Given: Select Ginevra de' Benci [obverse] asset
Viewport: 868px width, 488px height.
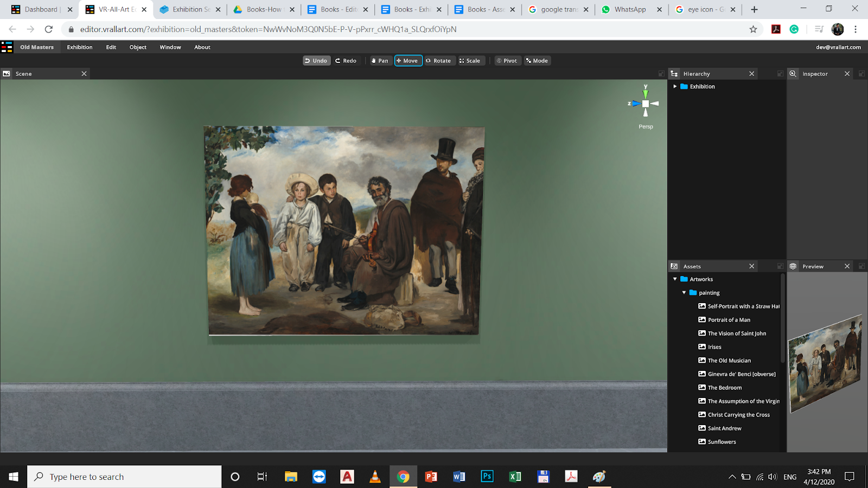Looking at the screenshot, I should click(737, 374).
